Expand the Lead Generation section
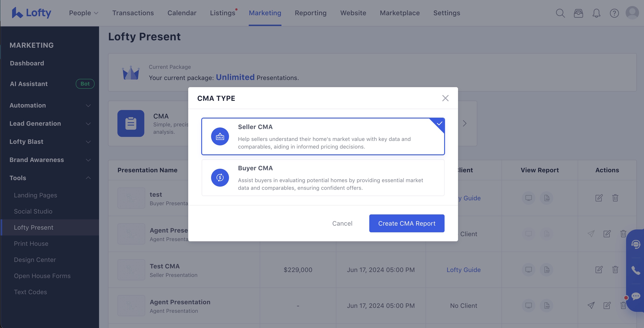The height and width of the screenshot is (328, 644). pos(50,123)
